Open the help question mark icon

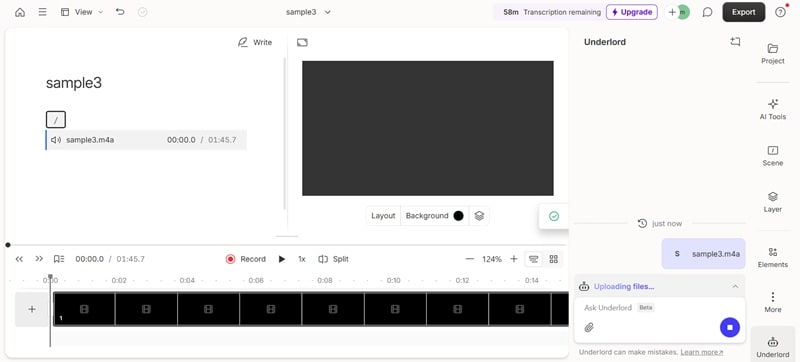pos(780,12)
